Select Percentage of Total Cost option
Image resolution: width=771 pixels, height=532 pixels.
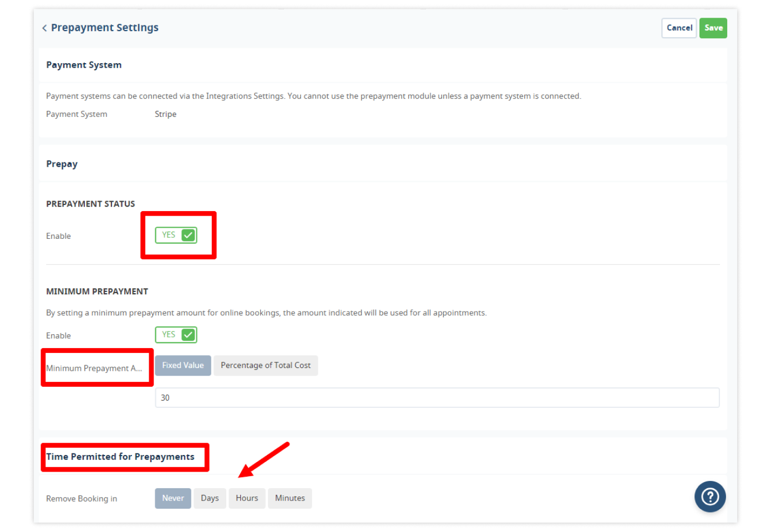[266, 366]
